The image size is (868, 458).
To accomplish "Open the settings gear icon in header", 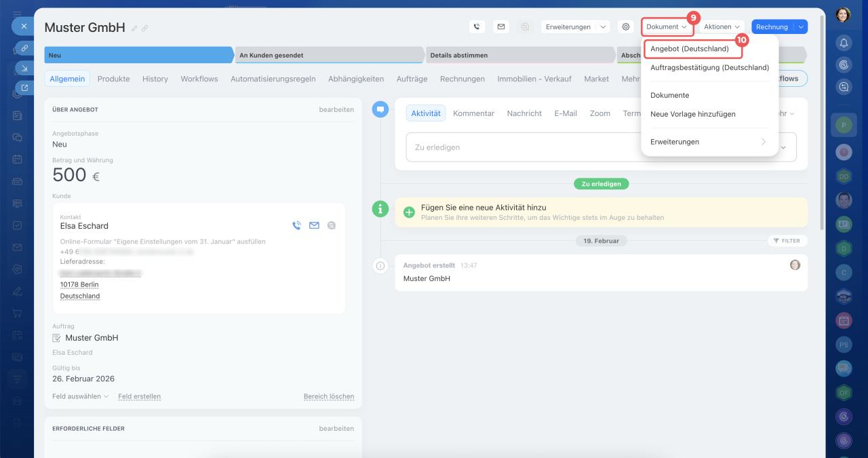I will tap(625, 27).
